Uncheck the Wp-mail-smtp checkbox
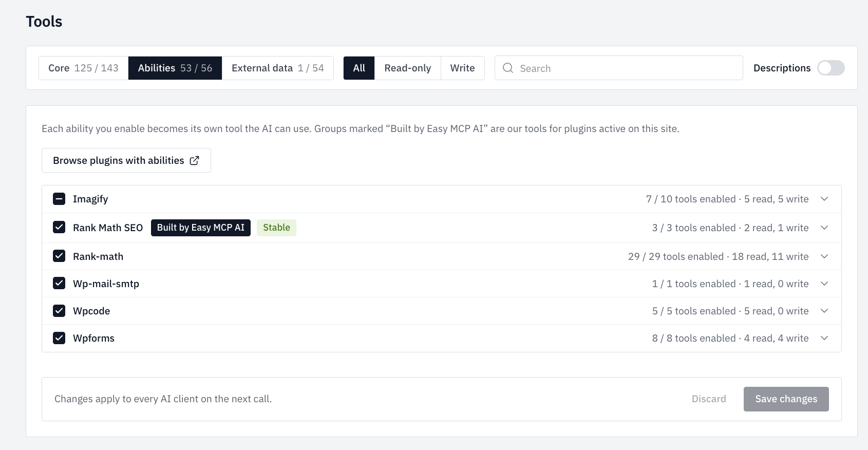Image resolution: width=868 pixels, height=450 pixels. pyautogui.click(x=59, y=283)
